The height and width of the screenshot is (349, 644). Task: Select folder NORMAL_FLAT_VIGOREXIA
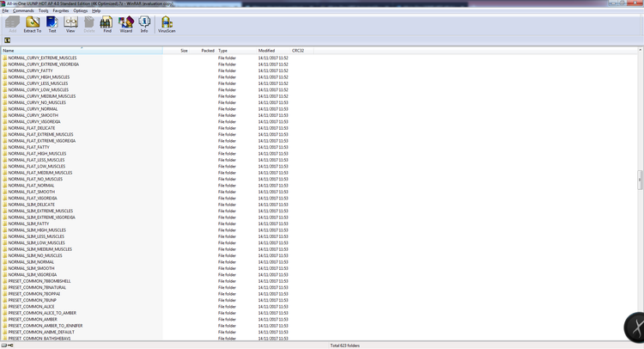[x=33, y=198]
